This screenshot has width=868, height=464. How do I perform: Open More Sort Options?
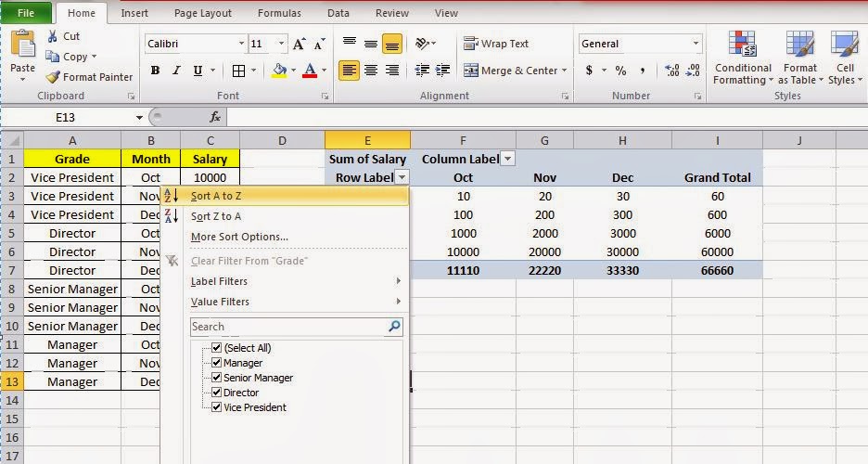(x=285, y=237)
